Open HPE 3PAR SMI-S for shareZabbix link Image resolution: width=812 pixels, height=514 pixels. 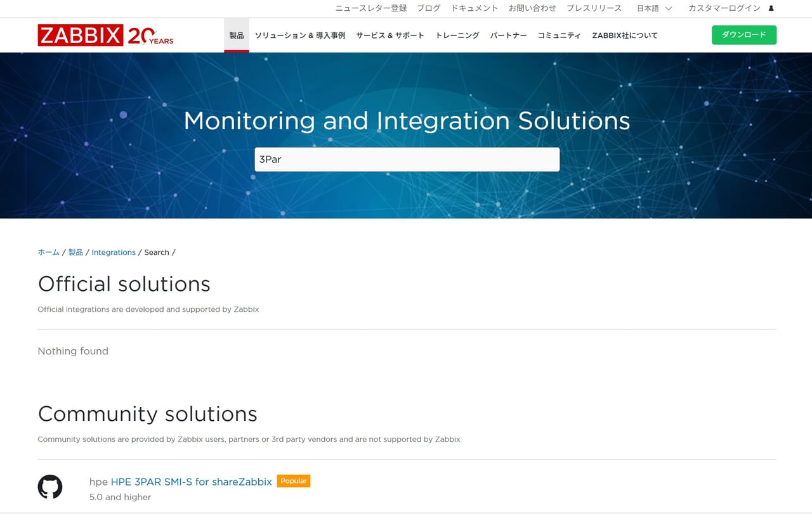[x=191, y=482]
